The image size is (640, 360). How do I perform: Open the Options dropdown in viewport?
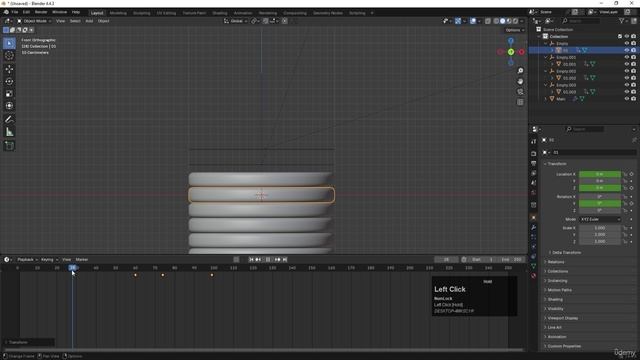(514, 30)
